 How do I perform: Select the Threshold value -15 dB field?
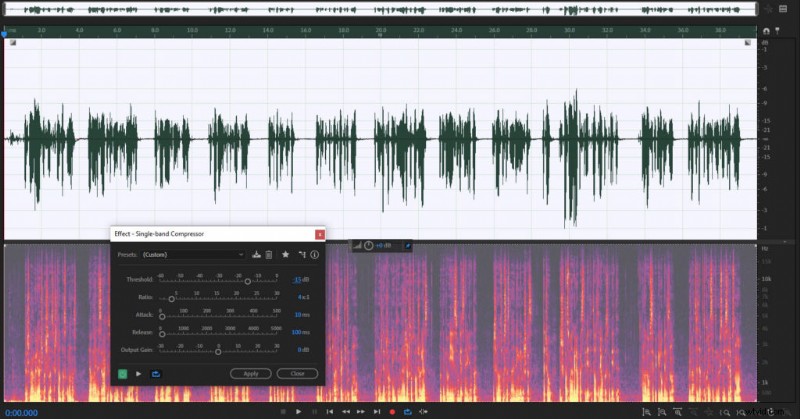coord(301,280)
